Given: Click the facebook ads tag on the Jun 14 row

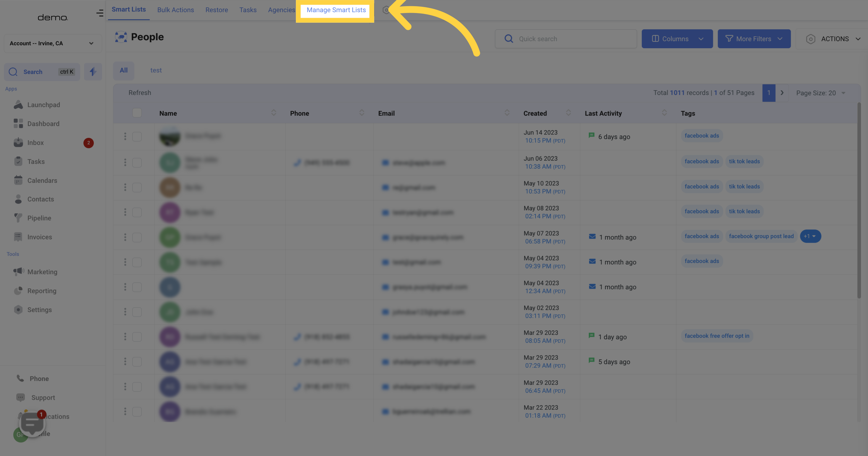Looking at the screenshot, I should click(701, 135).
